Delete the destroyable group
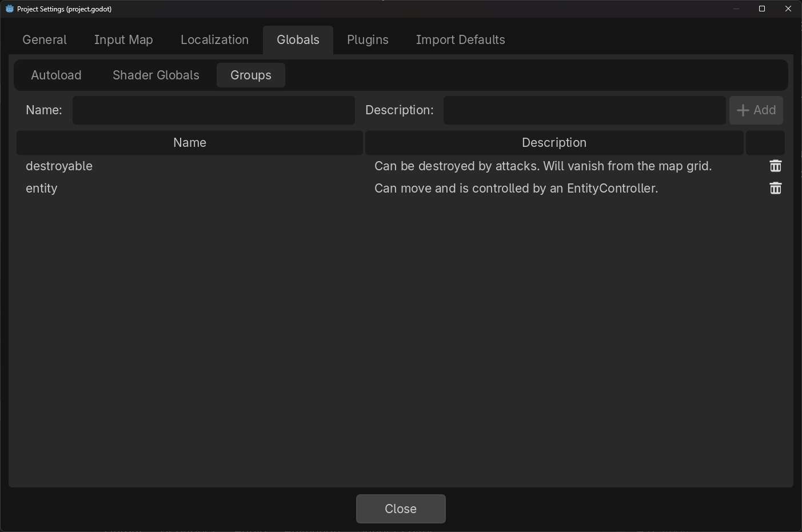 coord(775,166)
